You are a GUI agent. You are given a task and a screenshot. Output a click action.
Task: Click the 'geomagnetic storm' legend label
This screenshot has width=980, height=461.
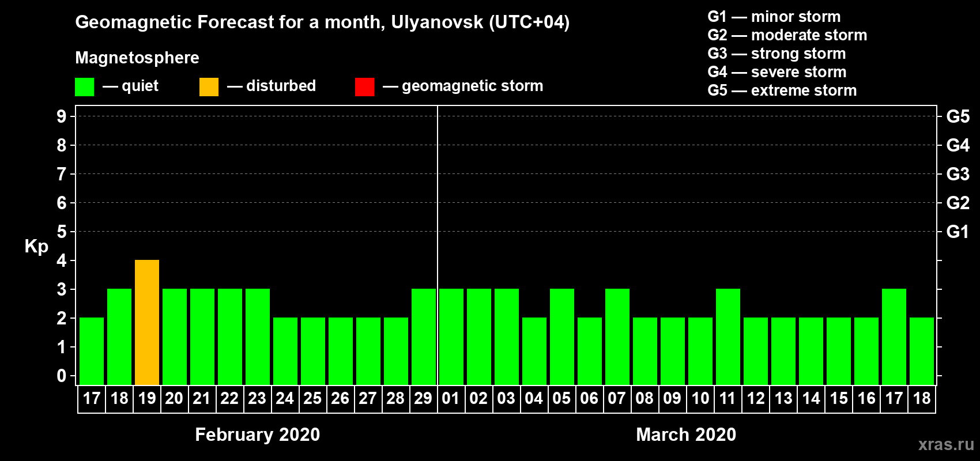(473, 86)
